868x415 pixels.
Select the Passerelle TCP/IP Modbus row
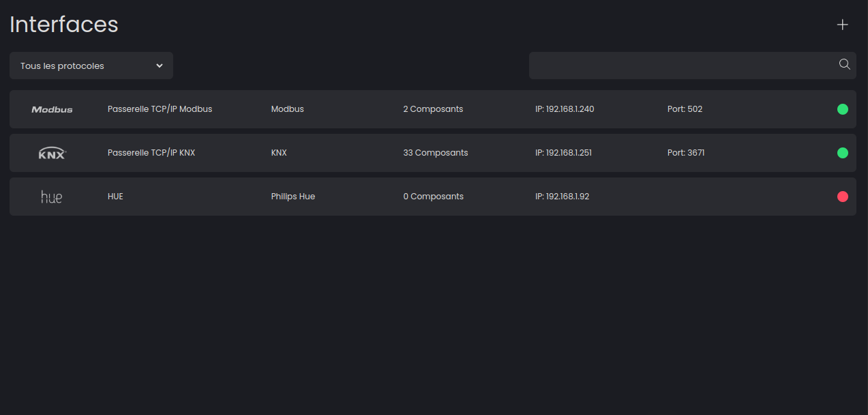click(341, 109)
